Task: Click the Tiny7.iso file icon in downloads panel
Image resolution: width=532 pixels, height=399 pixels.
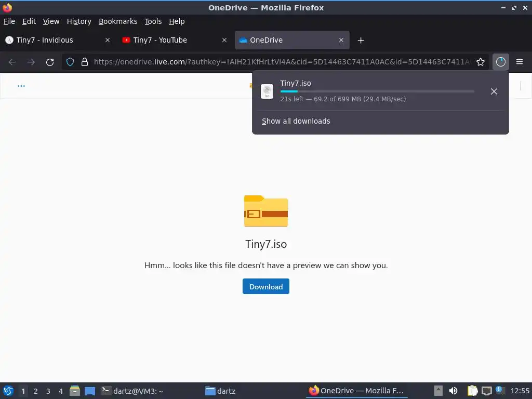Action: point(267,91)
